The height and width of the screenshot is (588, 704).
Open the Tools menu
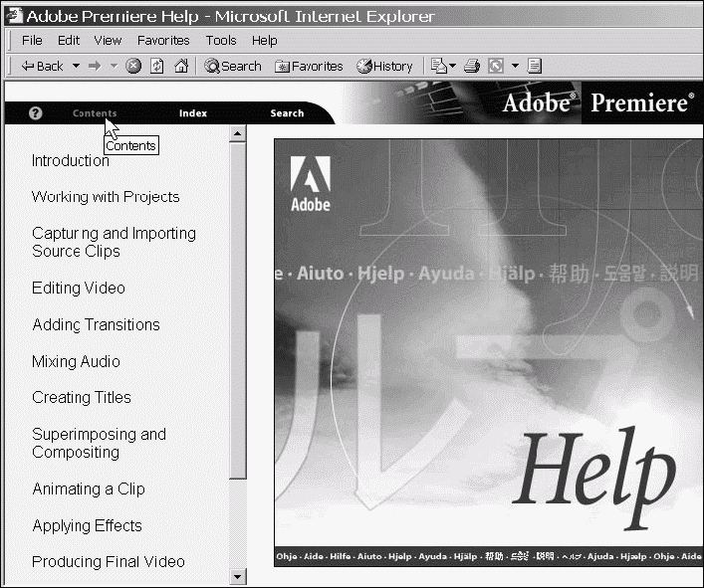[221, 41]
